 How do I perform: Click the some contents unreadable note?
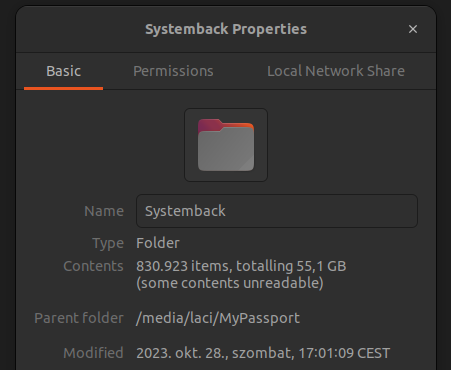click(x=230, y=283)
